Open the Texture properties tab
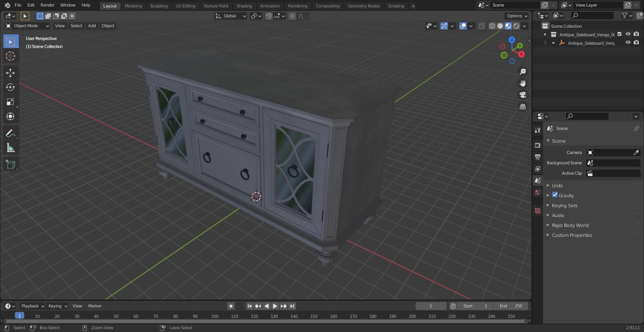 coord(537,211)
